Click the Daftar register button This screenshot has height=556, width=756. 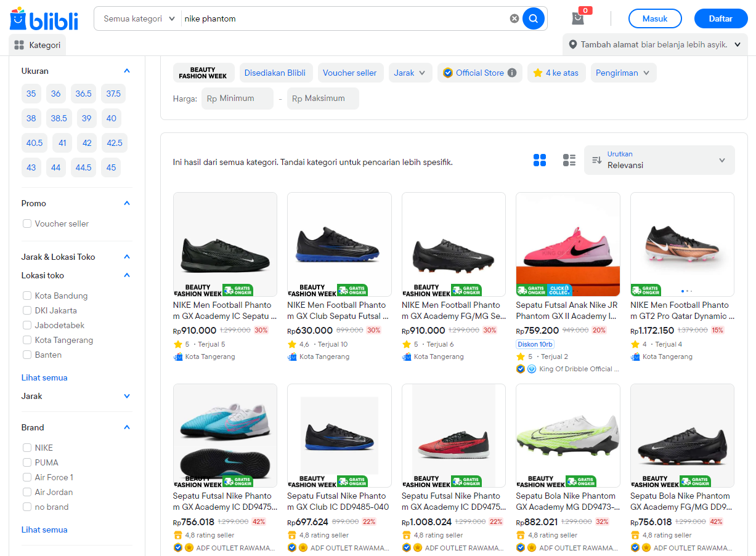point(721,18)
